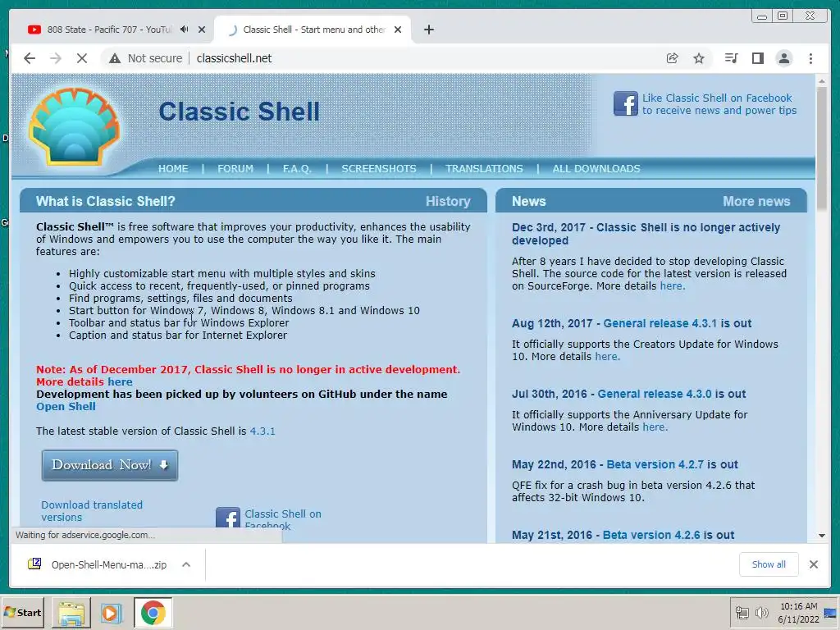840x630 pixels.
Task: Open Windows Media Player from the taskbar
Action: (x=111, y=613)
